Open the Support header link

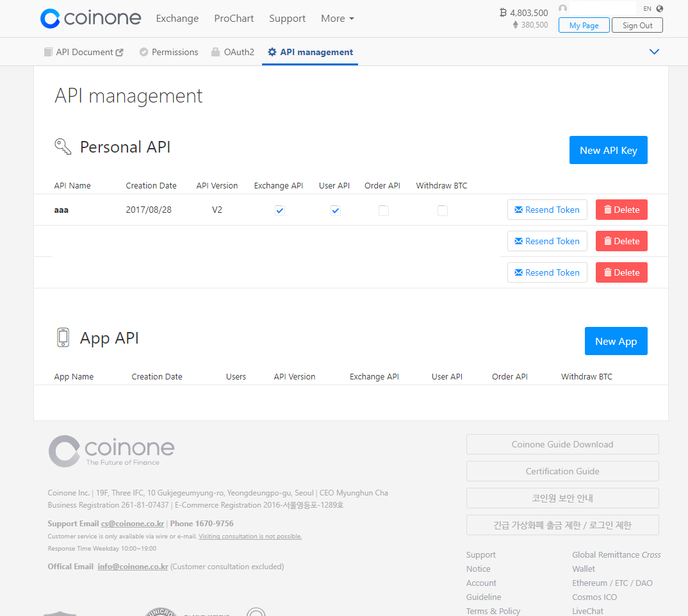click(x=288, y=19)
